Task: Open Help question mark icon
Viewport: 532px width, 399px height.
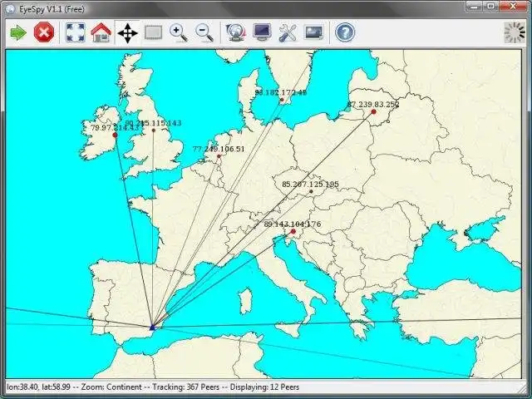Action: (345, 32)
